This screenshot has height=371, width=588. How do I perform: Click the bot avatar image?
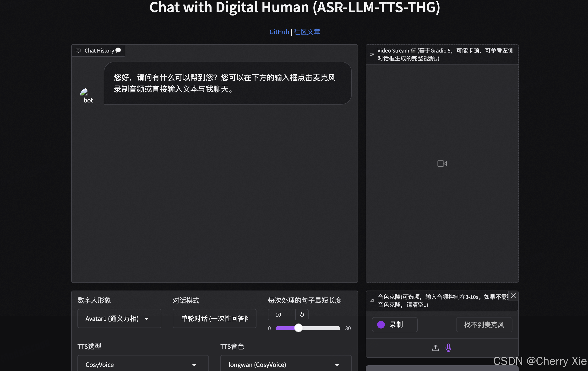(x=84, y=92)
